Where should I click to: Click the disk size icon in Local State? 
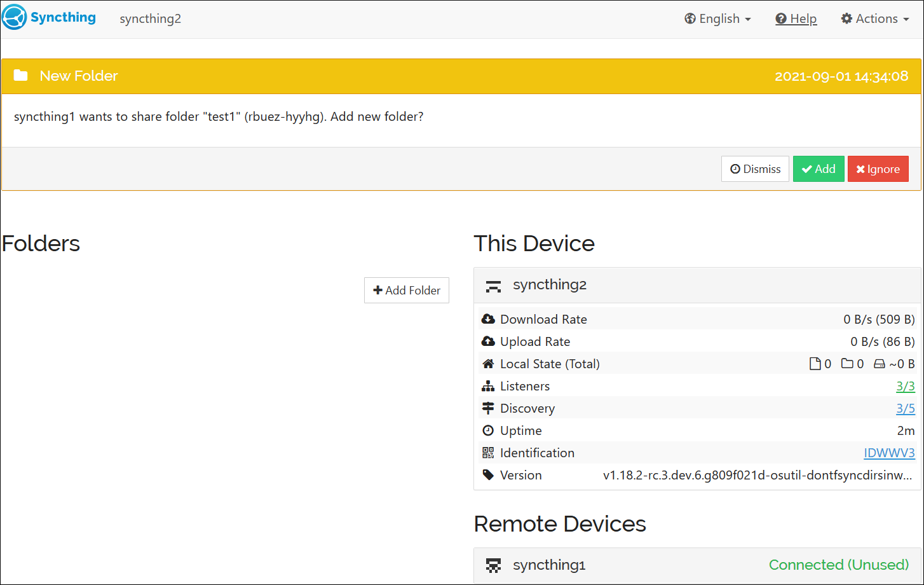880,364
